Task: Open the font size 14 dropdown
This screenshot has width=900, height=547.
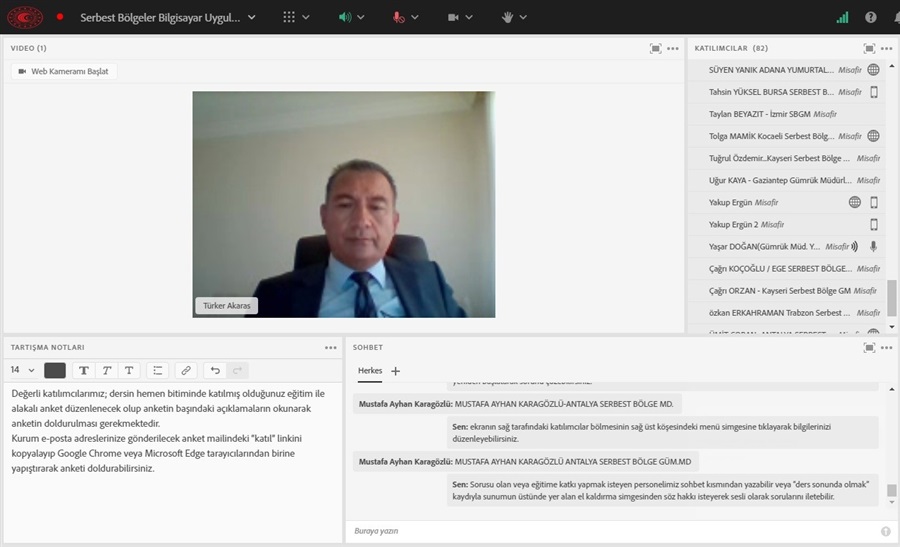Action: 22,370
